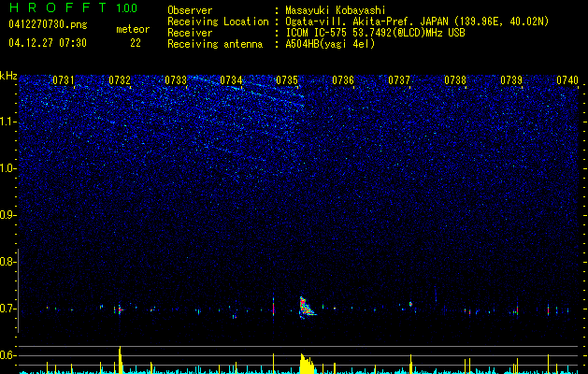Click the Observer label
This screenshot has width=588, height=374.
[x=190, y=10]
